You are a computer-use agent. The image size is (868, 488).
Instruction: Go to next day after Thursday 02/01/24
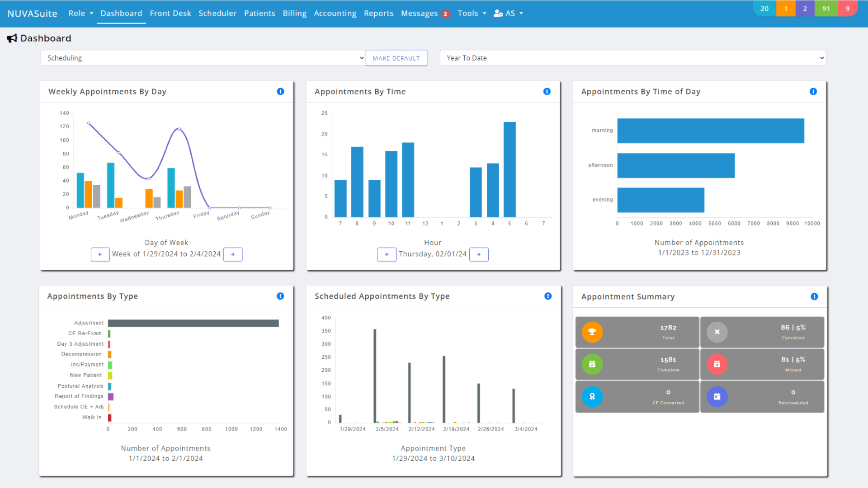tap(479, 254)
